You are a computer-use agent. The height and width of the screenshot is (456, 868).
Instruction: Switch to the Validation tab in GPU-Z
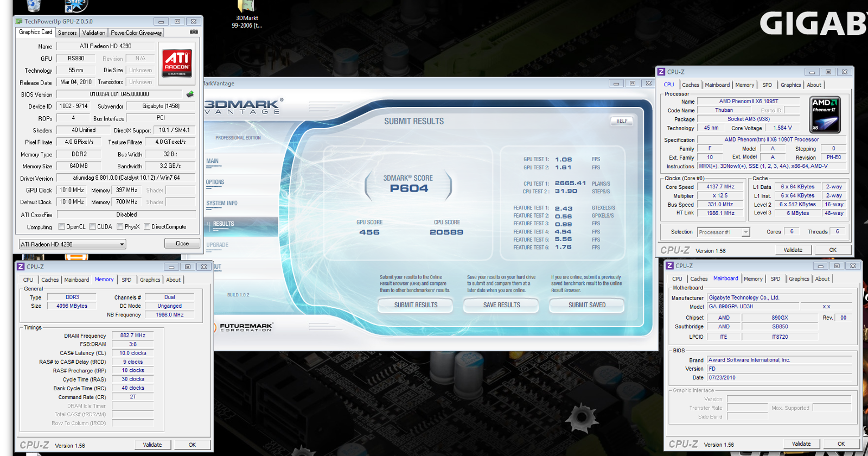pos(94,33)
